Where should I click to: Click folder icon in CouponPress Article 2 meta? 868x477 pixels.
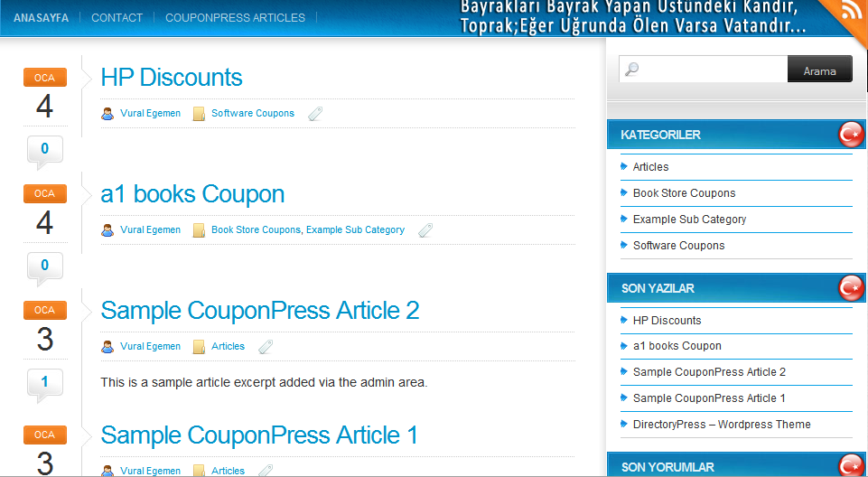pos(199,346)
